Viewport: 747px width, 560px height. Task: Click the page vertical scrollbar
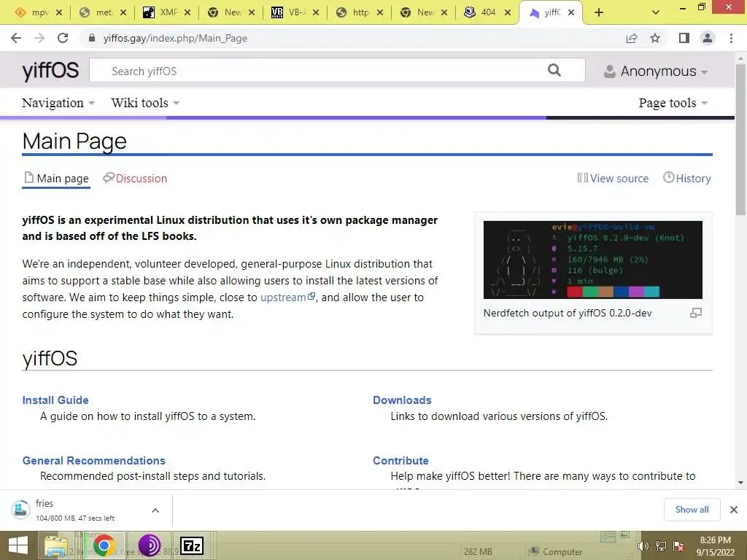point(740,139)
